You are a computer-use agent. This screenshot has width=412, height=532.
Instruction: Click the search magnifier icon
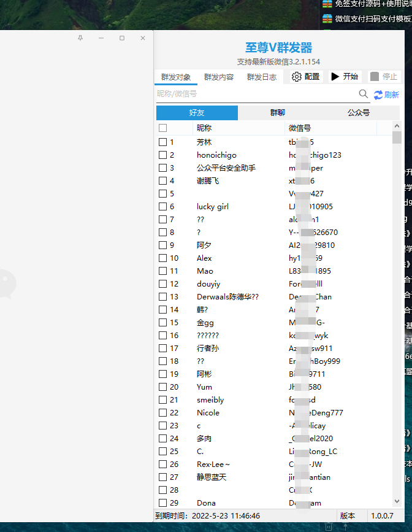[363, 94]
